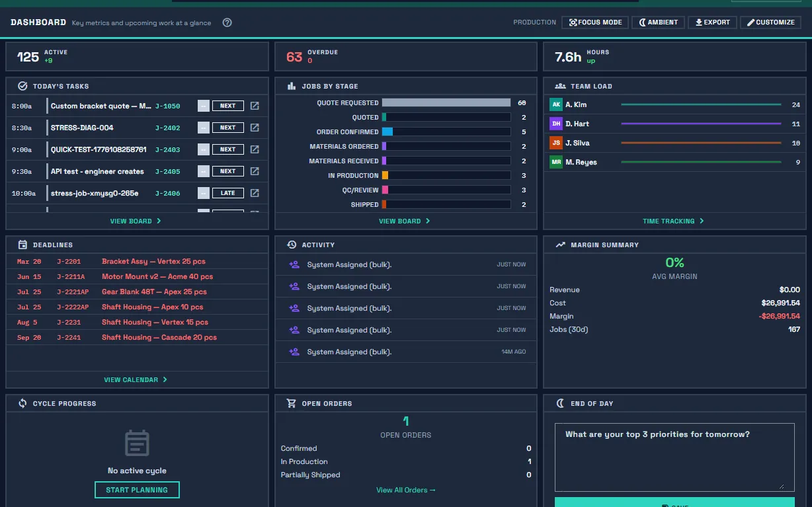Click the empty cycle calendar icon
Viewport: 812px width, 507px height.
138,443
